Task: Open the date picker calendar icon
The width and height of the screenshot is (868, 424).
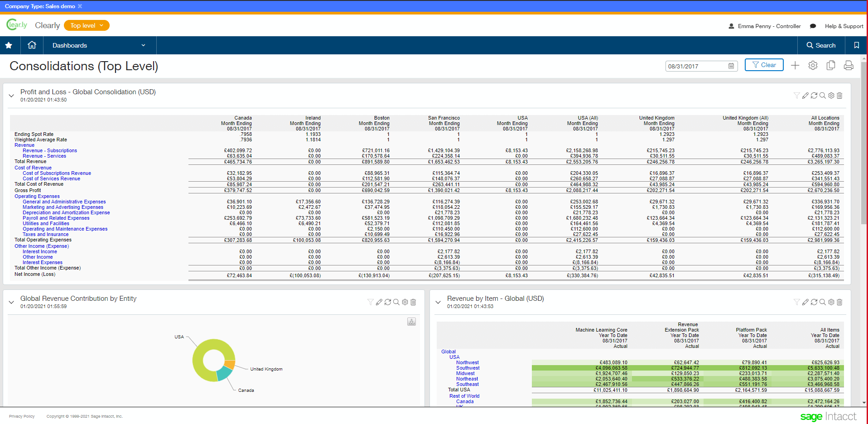Action: click(x=731, y=66)
